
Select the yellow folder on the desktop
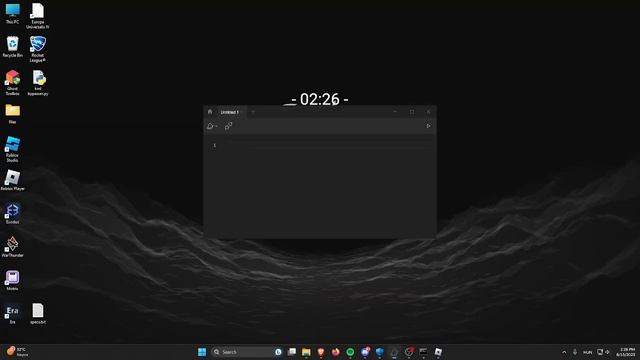click(x=12, y=113)
